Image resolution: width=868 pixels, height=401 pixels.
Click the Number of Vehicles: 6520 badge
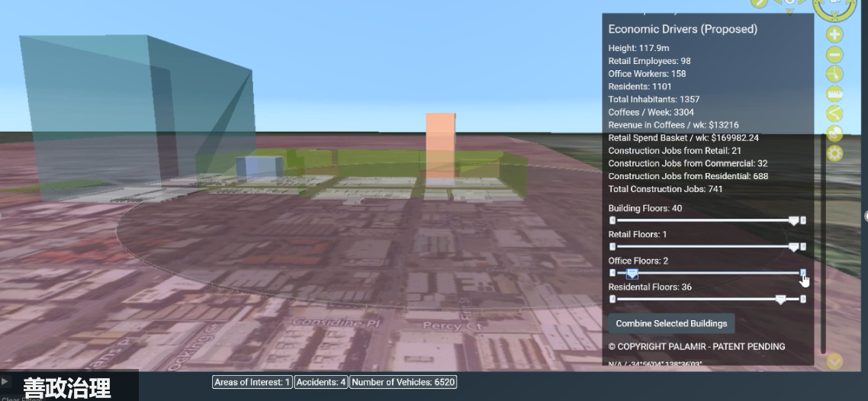[403, 382]
